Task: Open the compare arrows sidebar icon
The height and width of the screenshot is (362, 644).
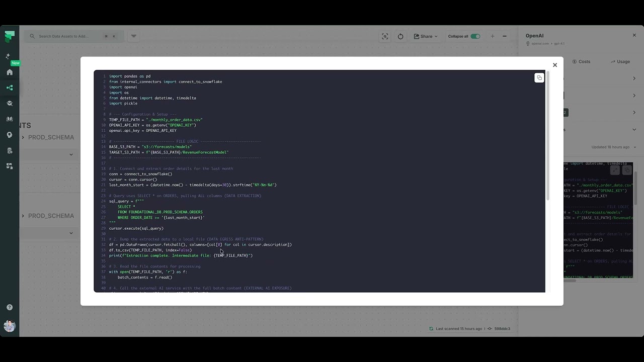Action: (10, 166)
